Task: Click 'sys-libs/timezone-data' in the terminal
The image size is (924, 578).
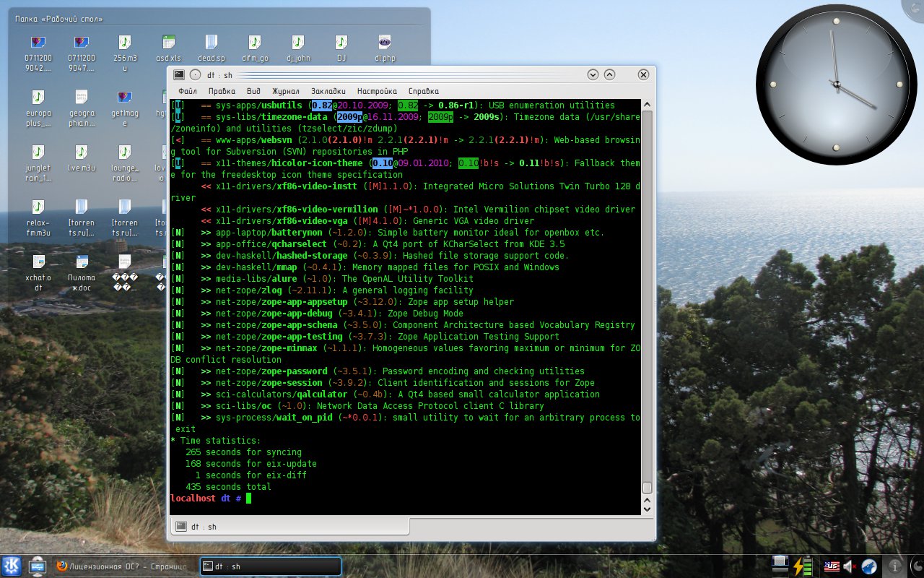Action: (x=271, y=117)
